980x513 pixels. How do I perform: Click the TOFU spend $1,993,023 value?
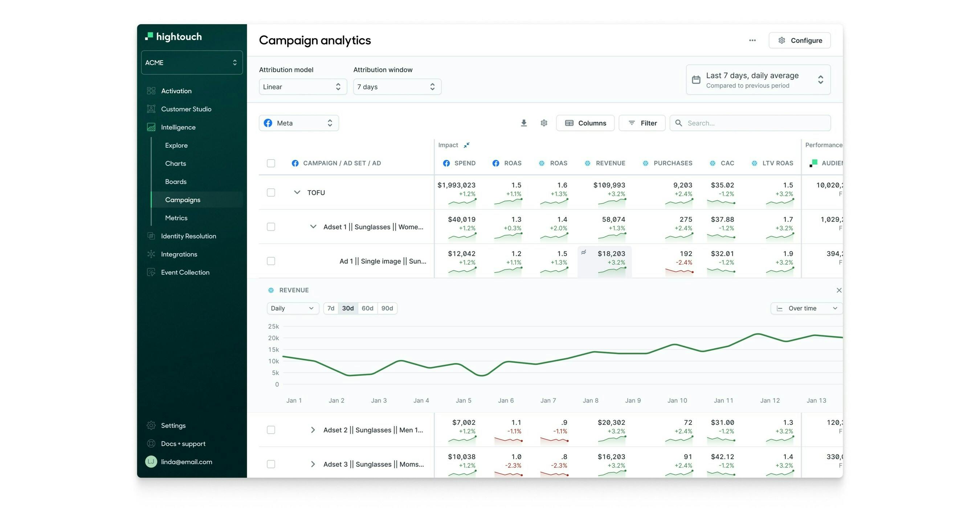coord(457,185)
